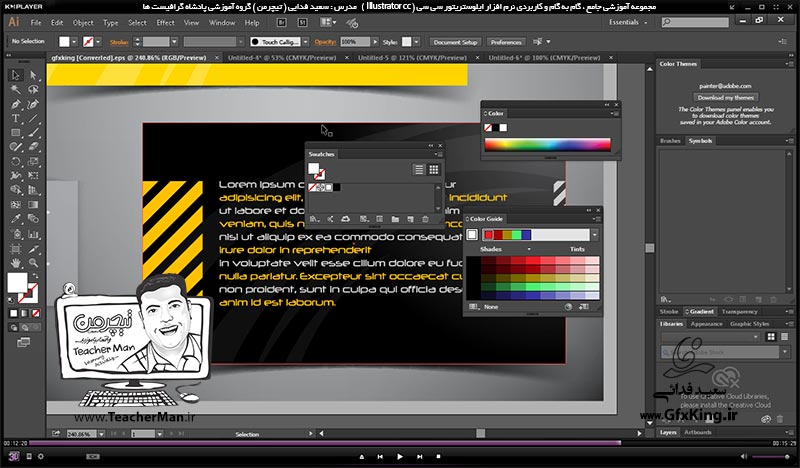Swap fill and stroke in toolbox
Screen dimensions: 800x468
(35, 276)
